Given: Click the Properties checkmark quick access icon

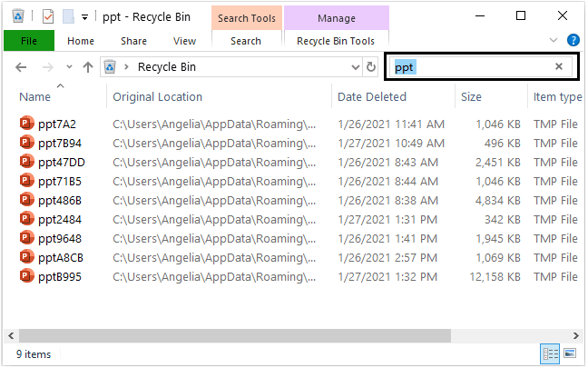Looking at the screenshot, I should tap(48, 16).
